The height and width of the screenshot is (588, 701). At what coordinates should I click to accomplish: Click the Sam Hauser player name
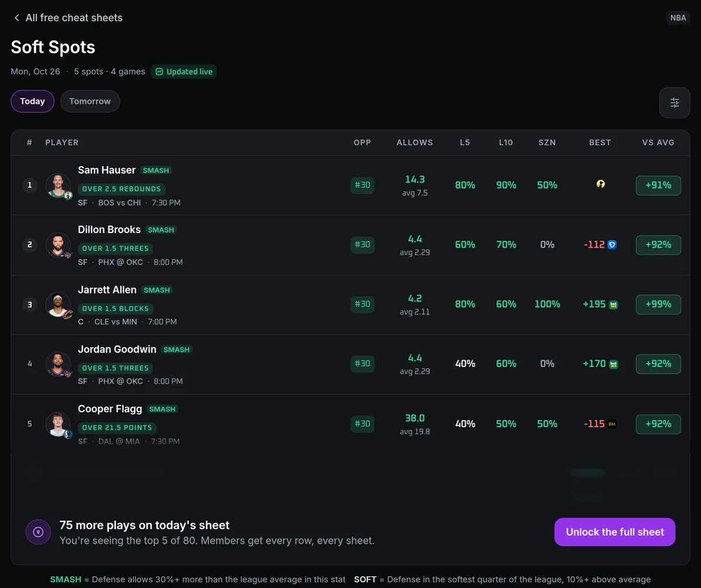click(x=107, y=170)
